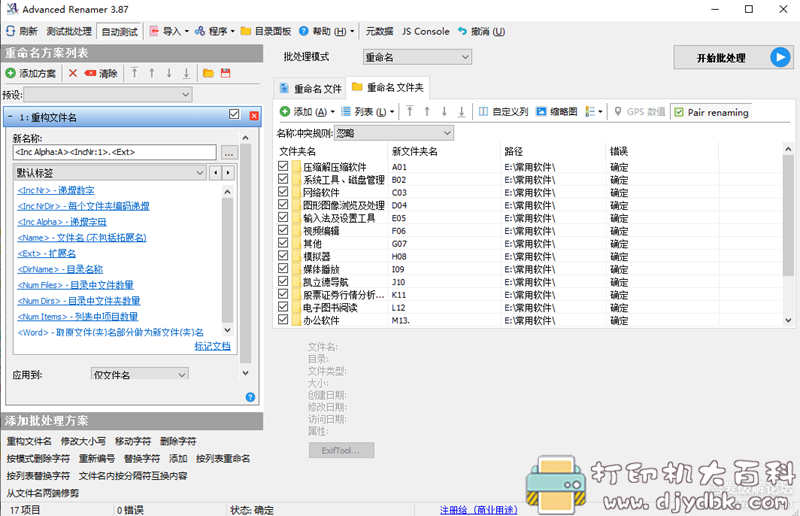Image resolution: width=800 pixels, height=516 pixels.
Task: Insert the <Inc Alpha> 递增字母 tag
Action: tap(62, 222)
